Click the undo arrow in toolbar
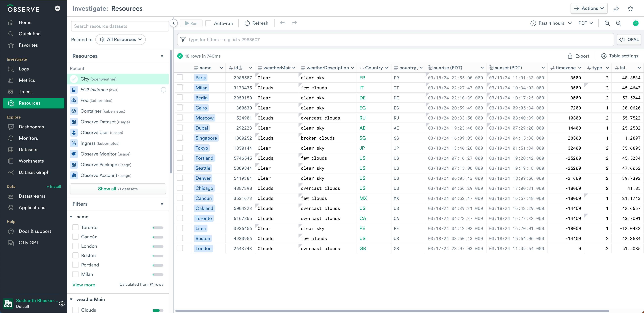Screen dimensions: 644x313 283,23
